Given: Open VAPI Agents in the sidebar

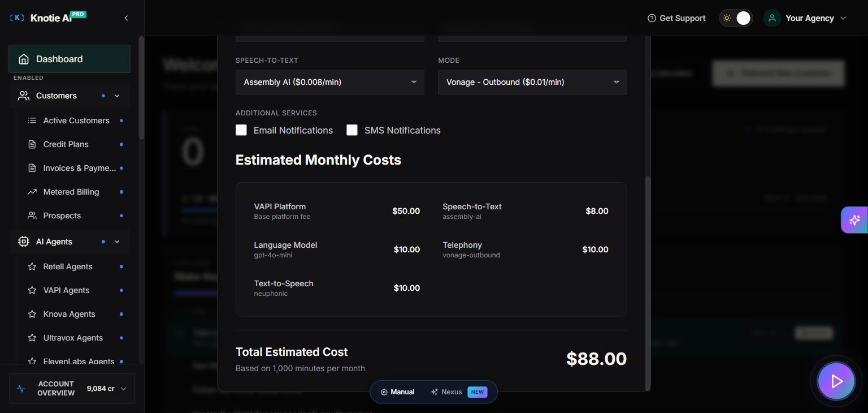Looking at the screenshot, I should coord(66,290).
